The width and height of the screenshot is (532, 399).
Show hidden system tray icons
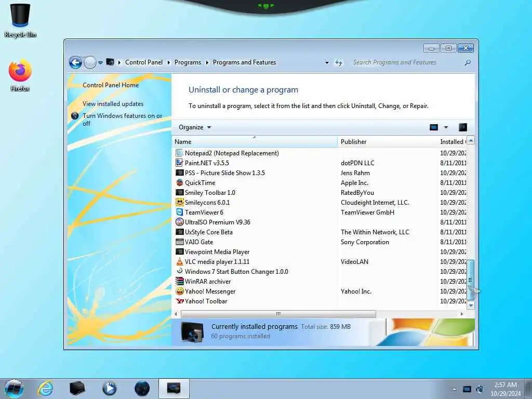click(x=454, y=389)
